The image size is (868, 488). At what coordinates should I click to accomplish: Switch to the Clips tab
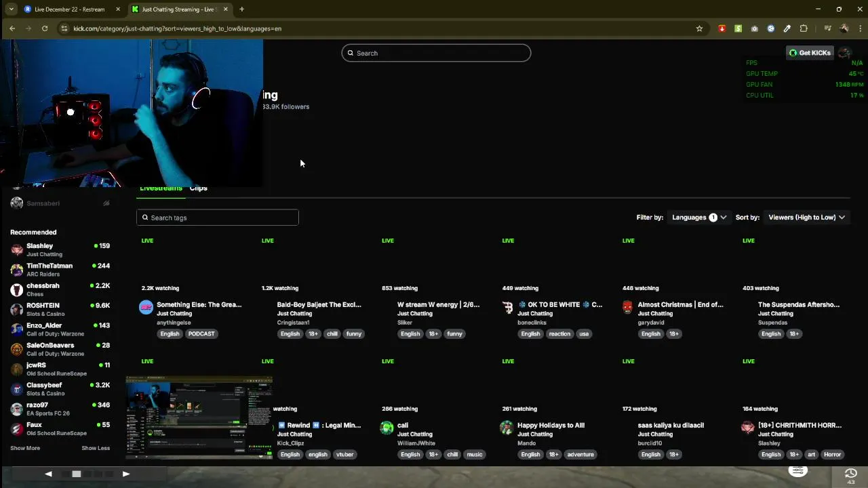pos(199,188)
